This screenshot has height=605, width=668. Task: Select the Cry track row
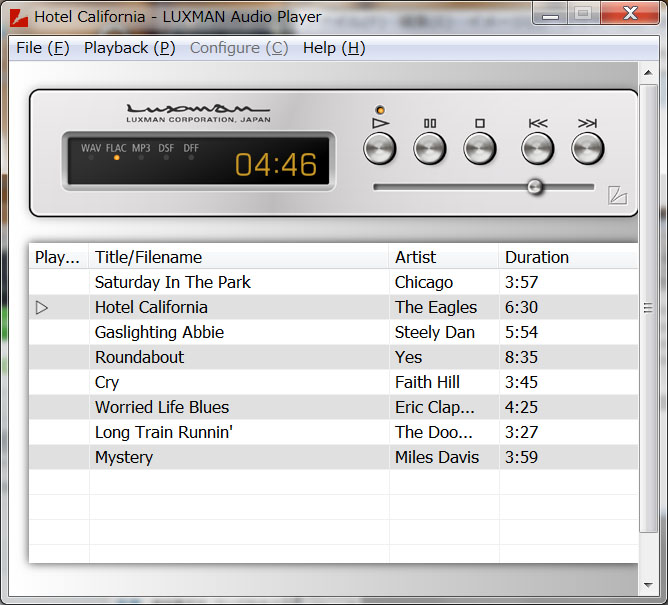click(333, 382)
